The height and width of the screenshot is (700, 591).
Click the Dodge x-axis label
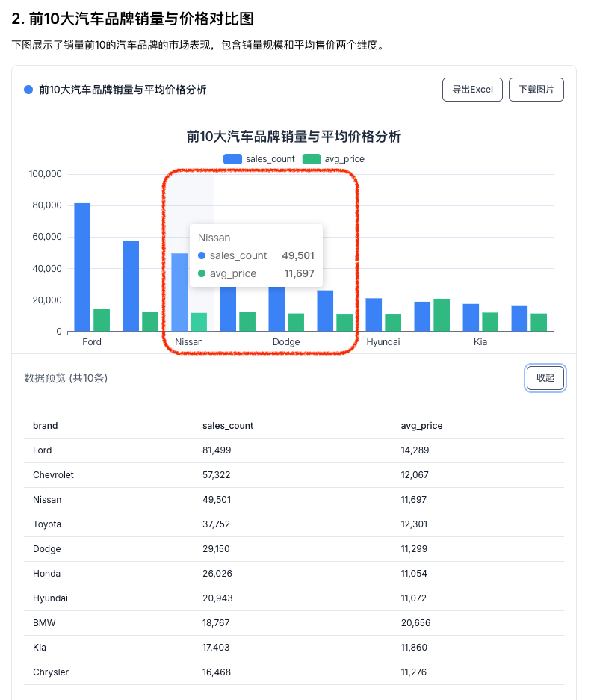(286, 342)
